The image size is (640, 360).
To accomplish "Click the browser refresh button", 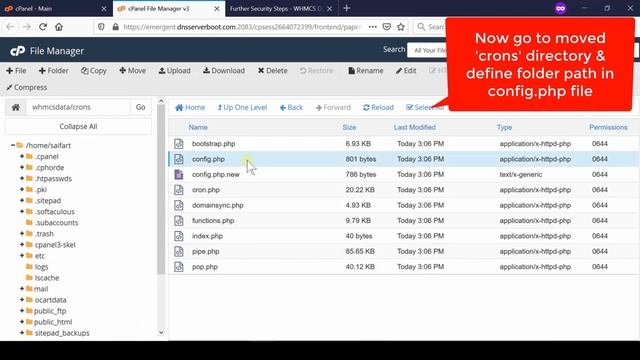I will click(x=43, y=27).
